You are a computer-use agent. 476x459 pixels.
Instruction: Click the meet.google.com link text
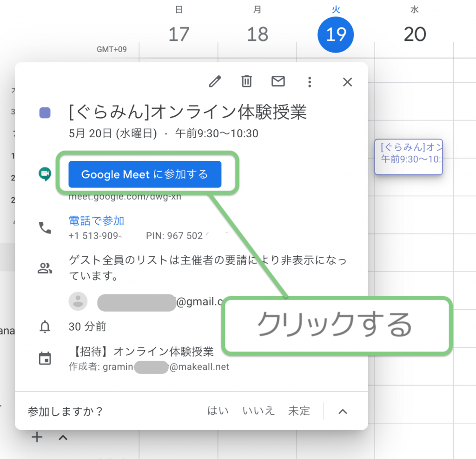pyautogui.click(x=125, y=197)
